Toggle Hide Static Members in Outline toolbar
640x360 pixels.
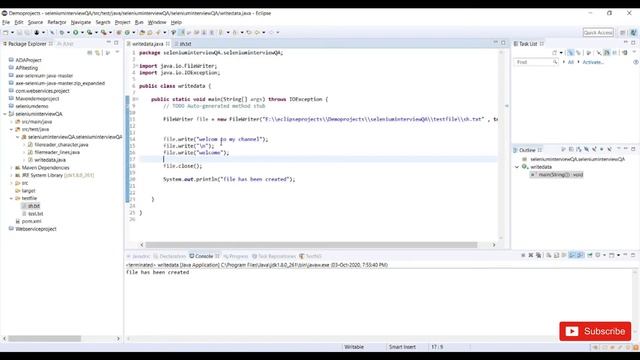pos(594,150)
